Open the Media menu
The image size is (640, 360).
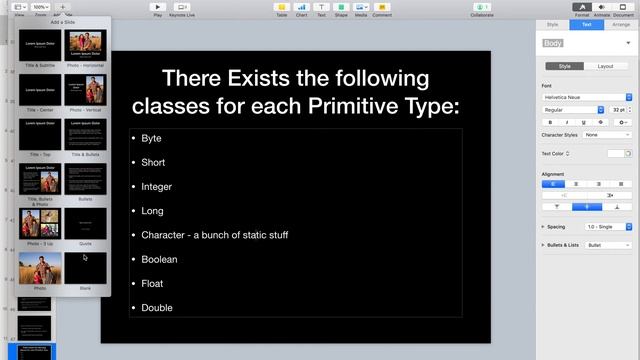click(361, 7)
